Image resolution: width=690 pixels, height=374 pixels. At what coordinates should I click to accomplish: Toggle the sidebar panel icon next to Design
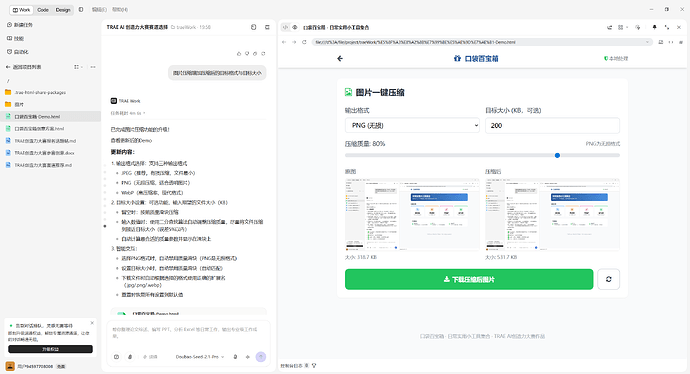(x=81, y=9)
